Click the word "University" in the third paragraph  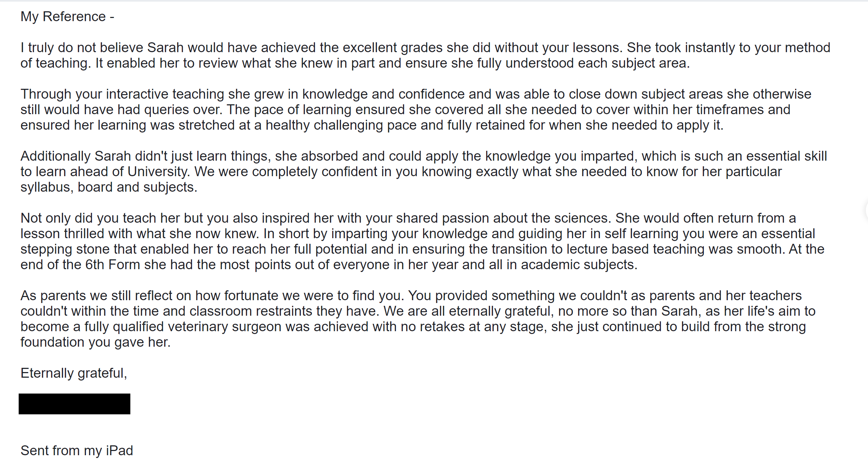point(158,172)
